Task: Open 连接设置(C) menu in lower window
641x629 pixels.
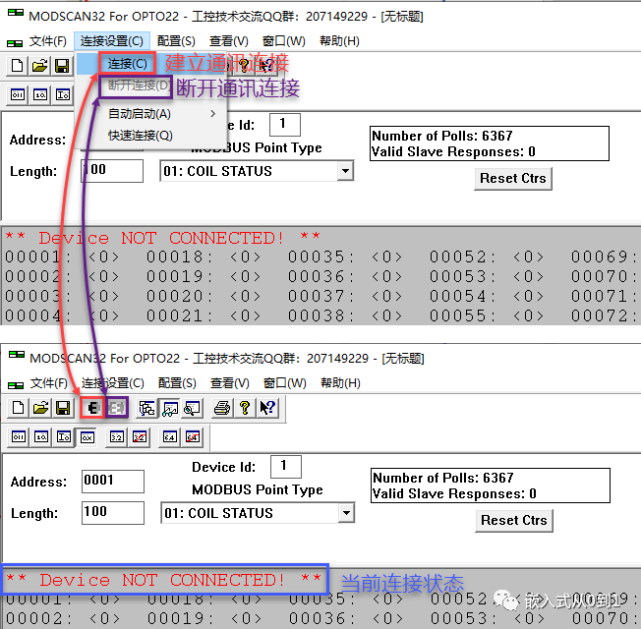Action: pyautogui.click(x=113, y=383)
